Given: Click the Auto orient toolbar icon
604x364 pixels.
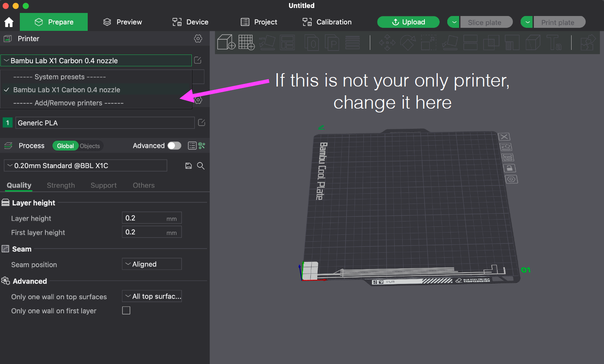Looking at the screenshot, I should point(267,42).
